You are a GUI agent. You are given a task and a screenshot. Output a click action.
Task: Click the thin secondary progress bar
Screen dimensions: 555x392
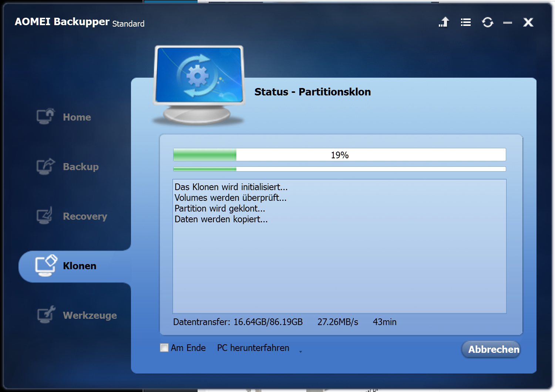[339, 169]
